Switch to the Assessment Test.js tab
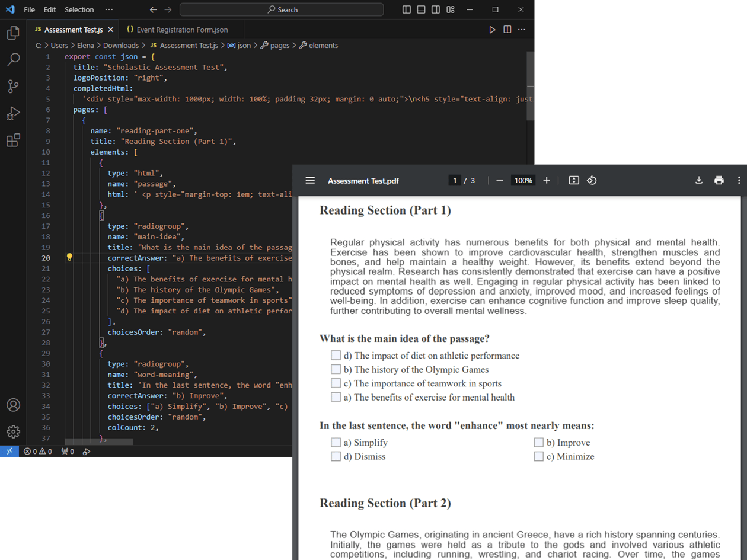Image resolution: width=747 pixels, height=560 pixels. point(73,30)
